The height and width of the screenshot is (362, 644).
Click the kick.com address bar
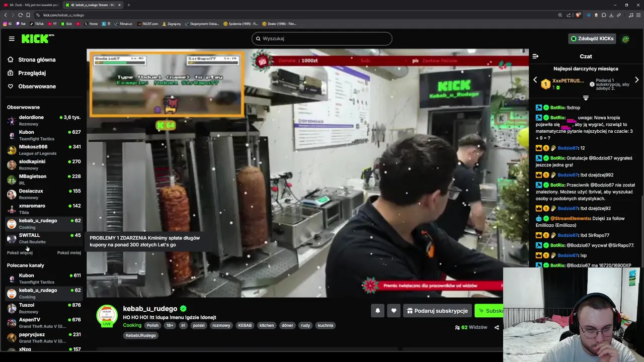[297, 15]
